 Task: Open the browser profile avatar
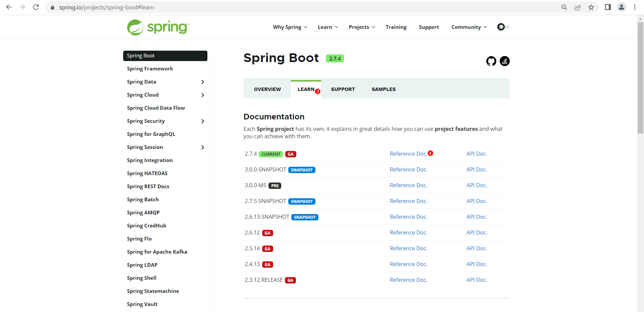pyautogui.click(x=622, y=7)
